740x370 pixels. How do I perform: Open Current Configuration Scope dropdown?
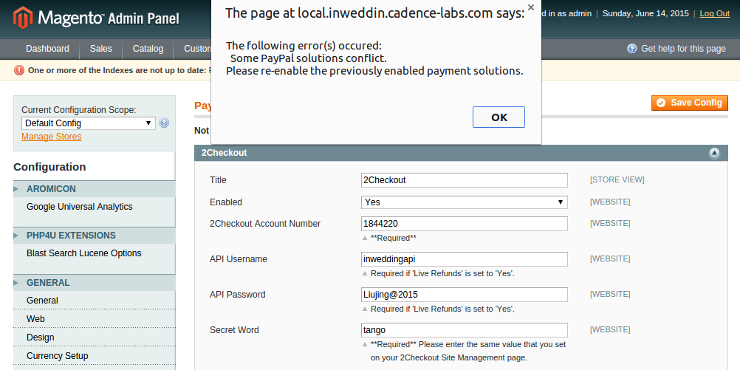pos(88,123)
